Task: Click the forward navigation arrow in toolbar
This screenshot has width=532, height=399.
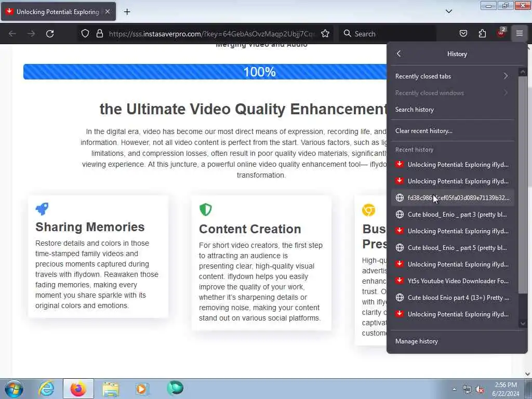Action: pos(31,34)
